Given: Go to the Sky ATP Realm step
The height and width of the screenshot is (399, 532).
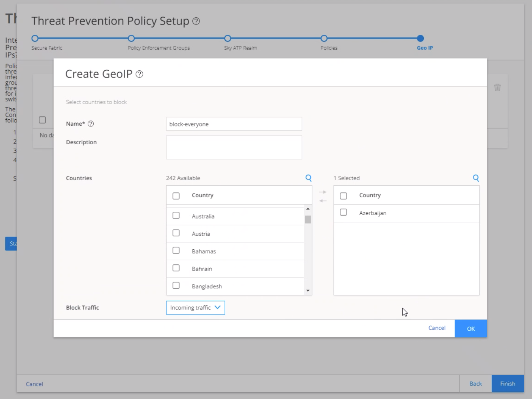Looking at the screenshot, I should click(228, 38).
